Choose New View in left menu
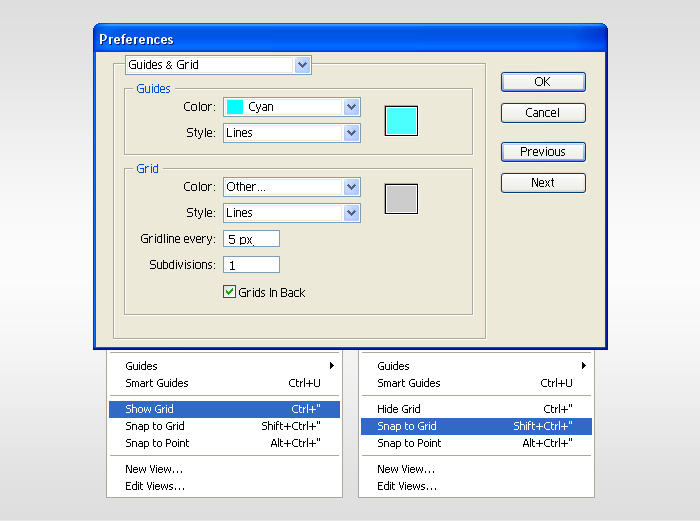Screen dimensions: 700x521 click(225, 469)
